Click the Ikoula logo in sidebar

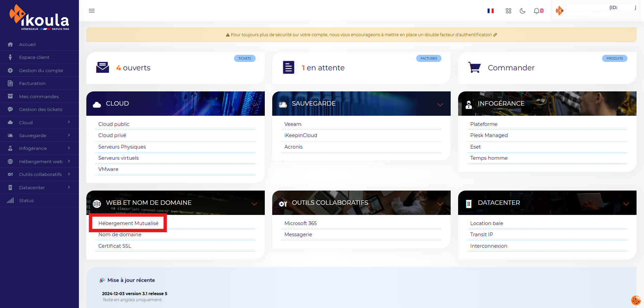[39, 18]
